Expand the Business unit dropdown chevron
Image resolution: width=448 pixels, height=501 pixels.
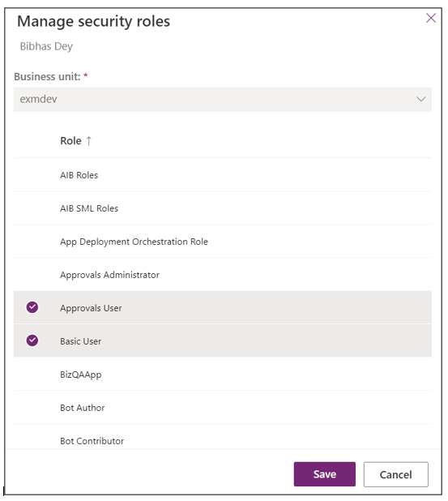(420, 100)
